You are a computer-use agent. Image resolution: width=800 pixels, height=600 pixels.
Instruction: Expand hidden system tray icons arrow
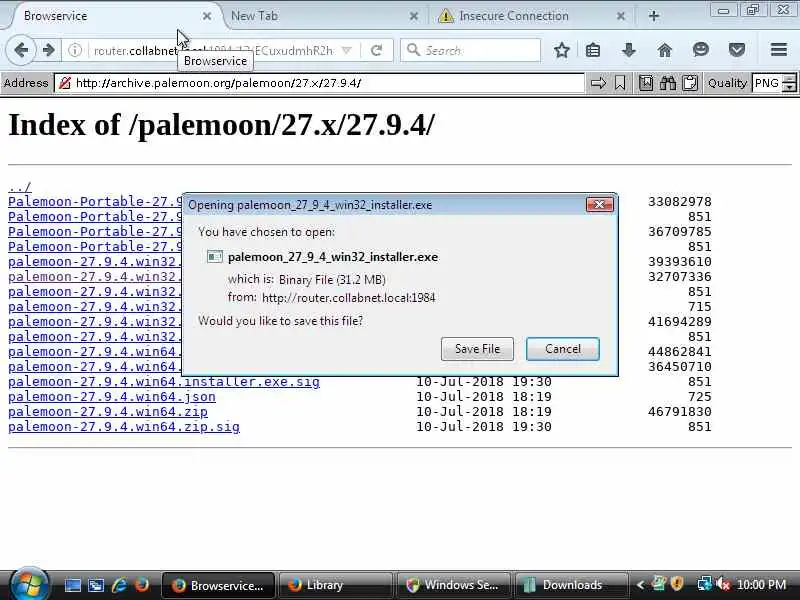[640, 585]
